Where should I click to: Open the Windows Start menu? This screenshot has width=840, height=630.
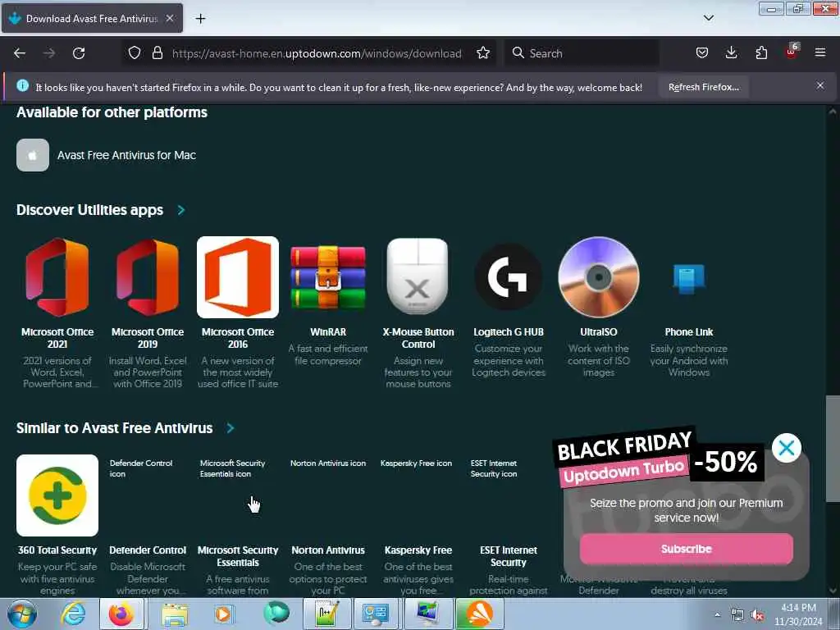pos(21,614)
